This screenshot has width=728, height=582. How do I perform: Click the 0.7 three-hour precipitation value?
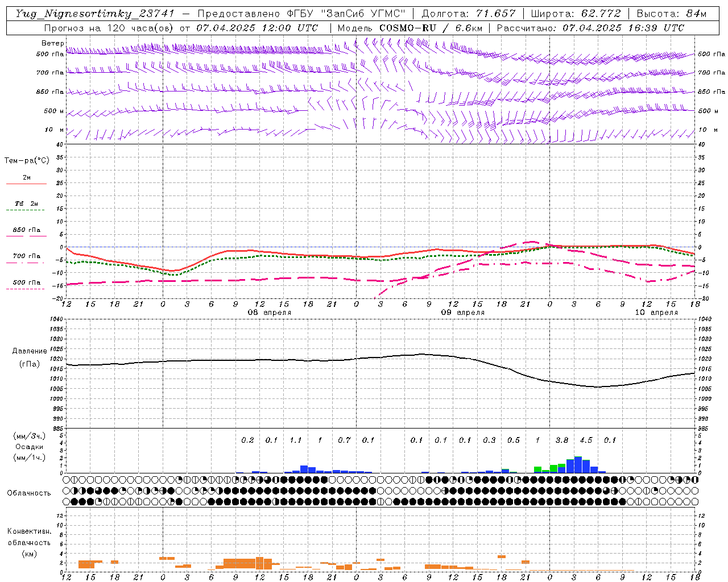tap(344, 440)
